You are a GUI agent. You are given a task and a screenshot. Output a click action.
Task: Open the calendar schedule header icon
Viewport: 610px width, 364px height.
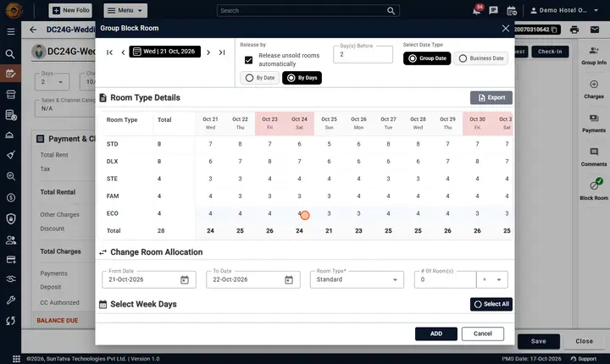512,10
